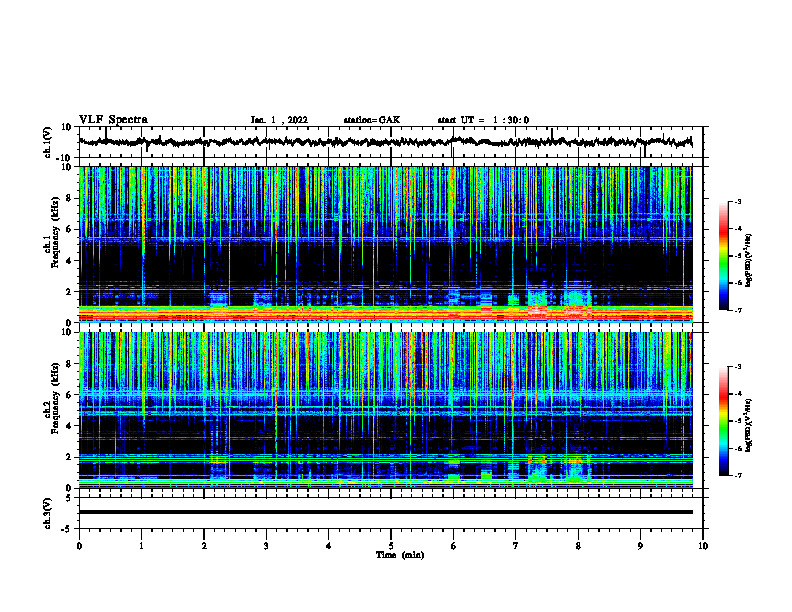Click the "VLF Spectra" title text
The width and height of the screenshot is (792, 612).
point(113,120)
